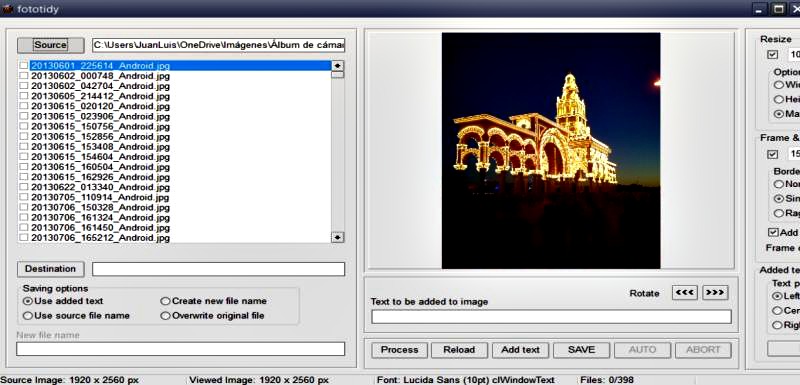Select the third Resize option radio button
800x385 pixels.
[x=779, y=114]
